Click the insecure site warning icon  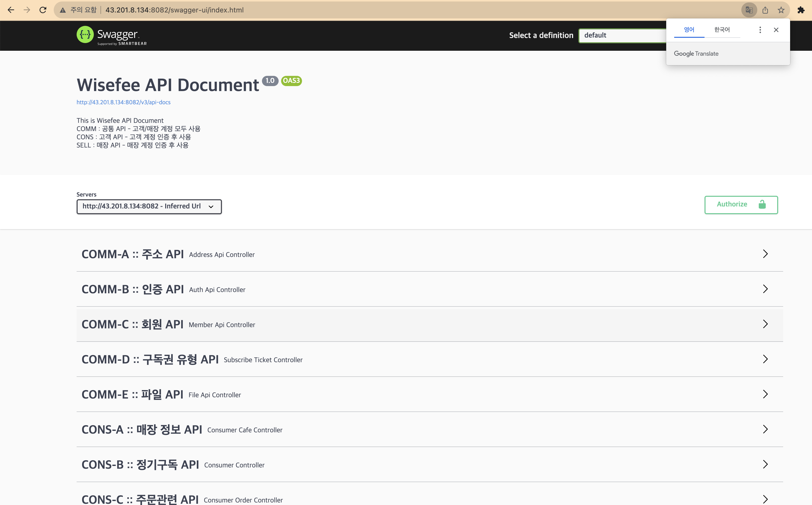[63, 10]
